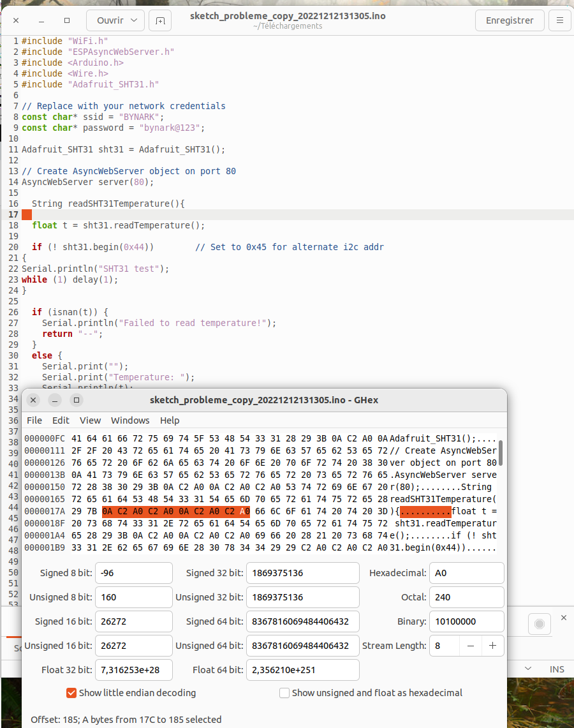574x728 pixels.
Task: Click the Unsigned 32 bit value field
Action: (302, 597)
